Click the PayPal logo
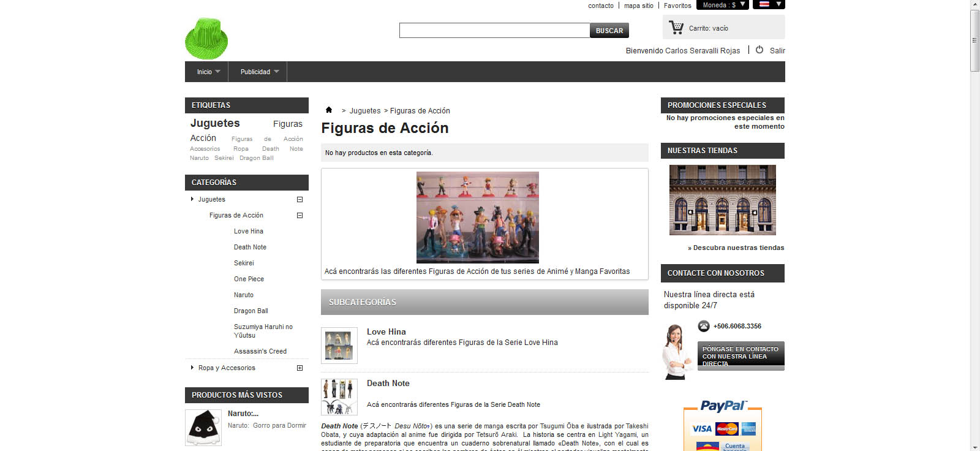This screenshot has height=451, width=980. [723, 406]
